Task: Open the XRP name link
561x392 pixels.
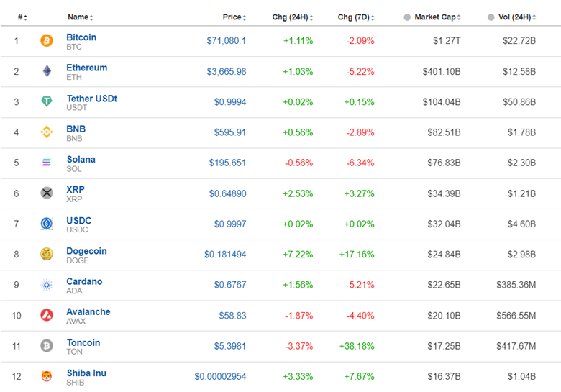Action: pyautogui.click(x=76, y=190)
